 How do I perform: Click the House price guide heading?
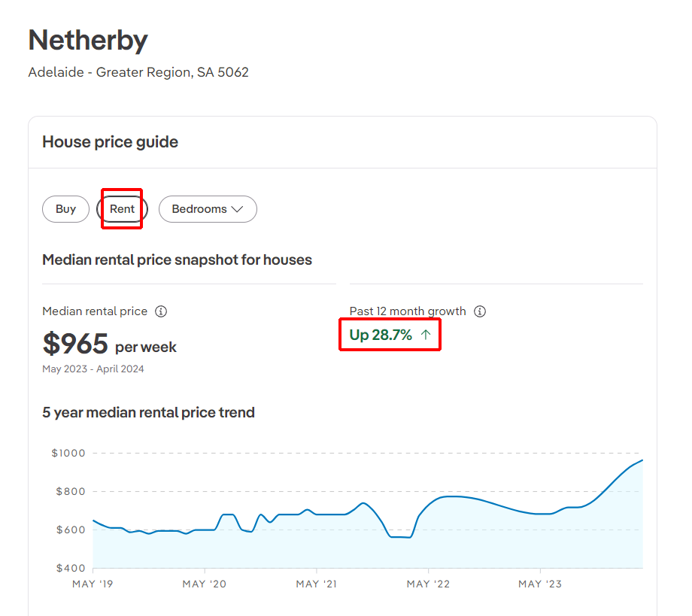click(x=110, y=142)
